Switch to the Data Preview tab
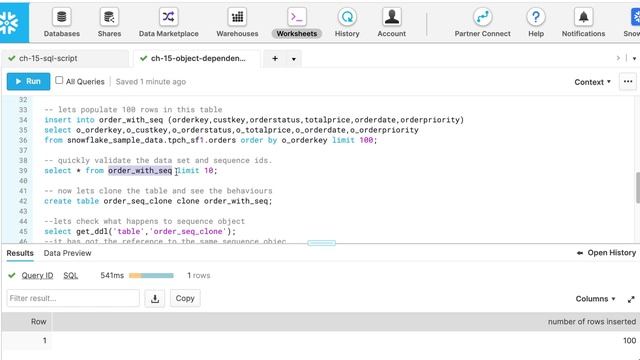640x360 pixels. (x=67, y=253)
